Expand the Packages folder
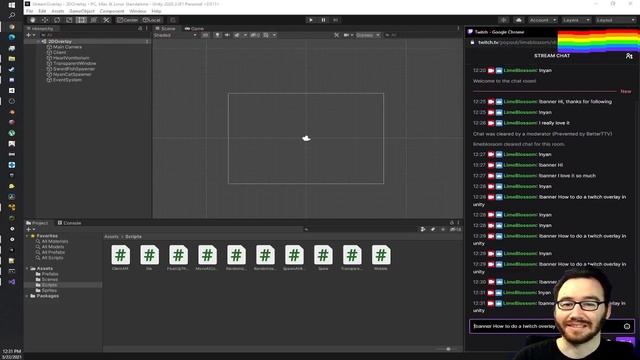The width and height of the screenshot is (640, 360). 28,296
